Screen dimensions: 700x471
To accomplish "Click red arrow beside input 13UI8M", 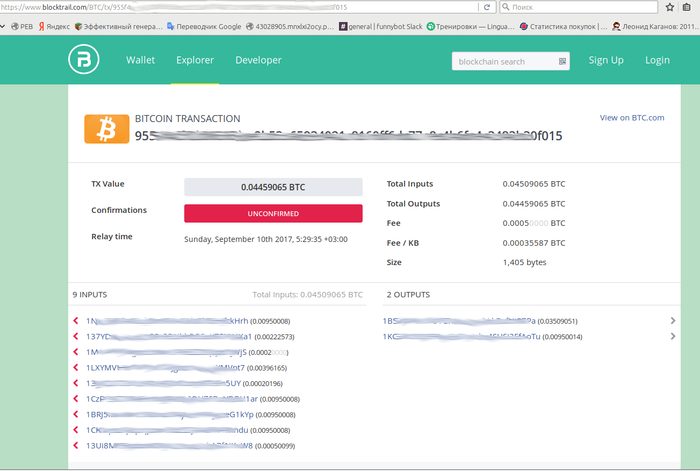I will tap(76, 445).
